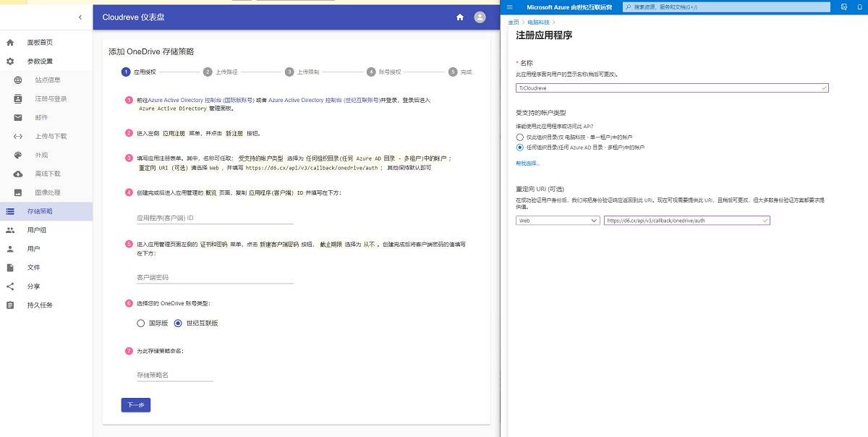Click the arrows icon next to 上传与下载
Image resolution: width=868 pixels, height=437 pixels.
pyautogui.click(x=19, y=136)
